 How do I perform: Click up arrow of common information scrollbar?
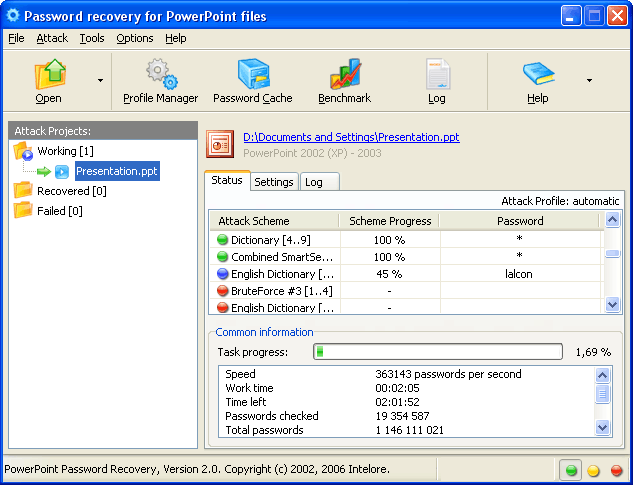click(602, 375)
